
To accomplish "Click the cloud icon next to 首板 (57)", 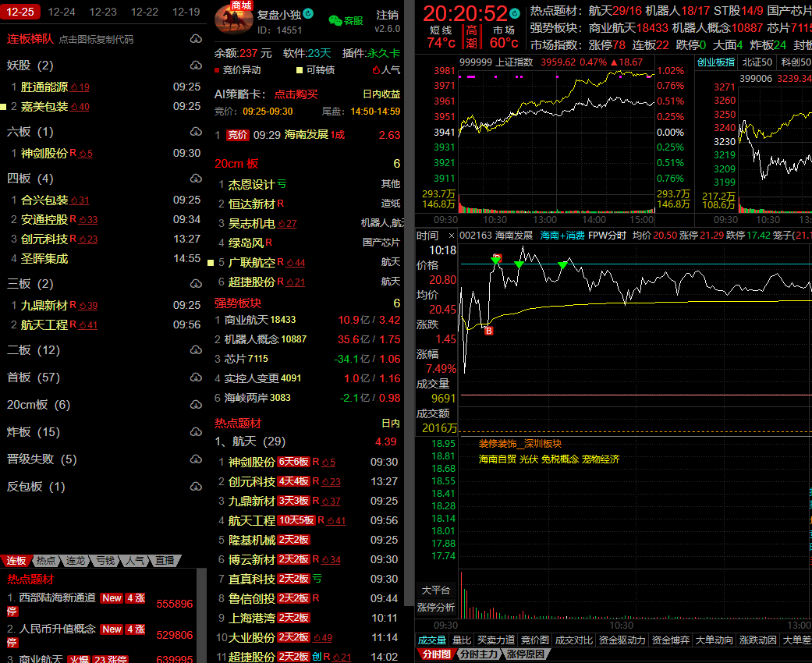I will [x=196, y=378].
